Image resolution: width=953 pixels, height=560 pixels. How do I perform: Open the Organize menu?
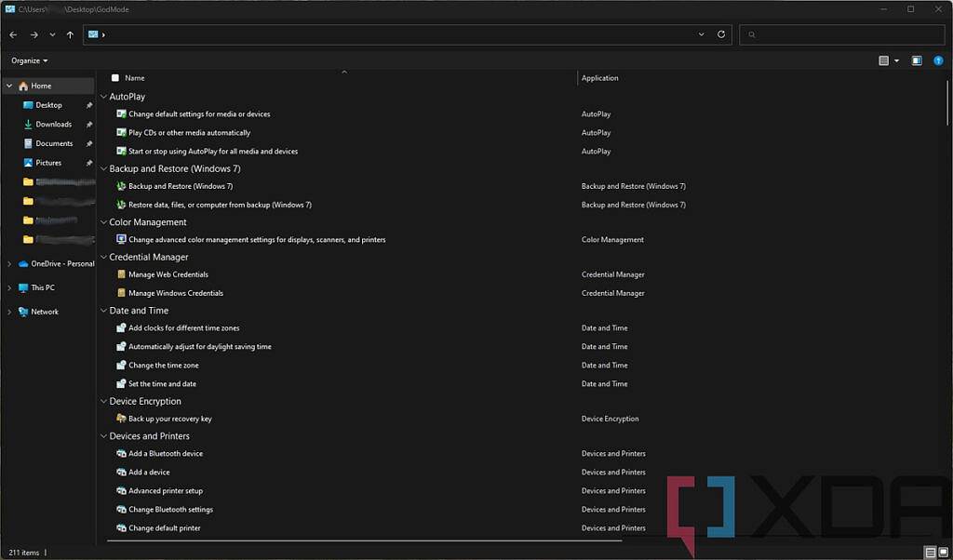coord(28,60)
